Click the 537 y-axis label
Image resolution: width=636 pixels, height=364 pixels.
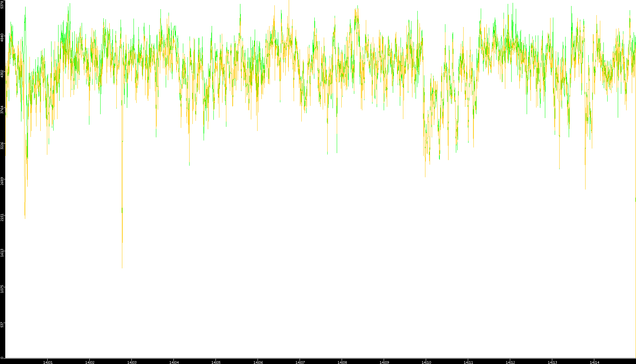click(2, 325)
